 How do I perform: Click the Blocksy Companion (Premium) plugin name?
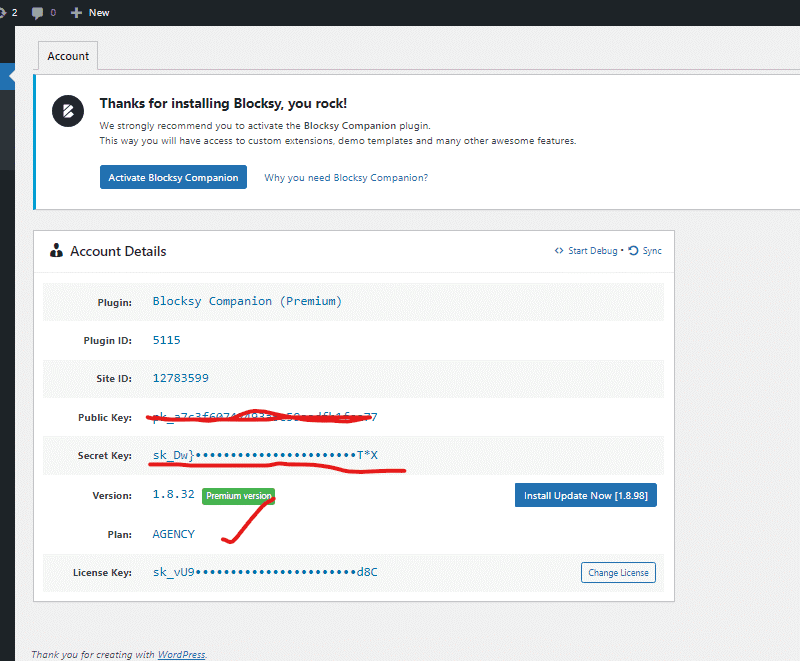click(x=247, y=301)
